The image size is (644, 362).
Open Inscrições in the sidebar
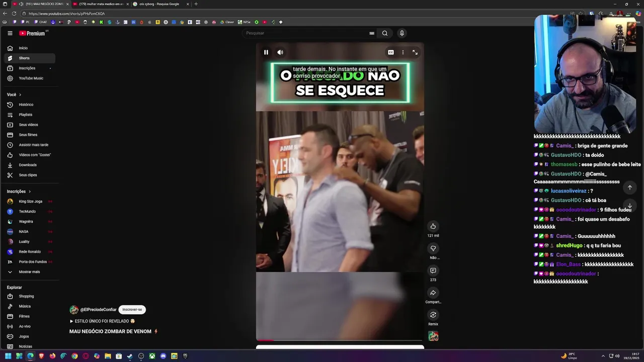(x=30, y=68)
